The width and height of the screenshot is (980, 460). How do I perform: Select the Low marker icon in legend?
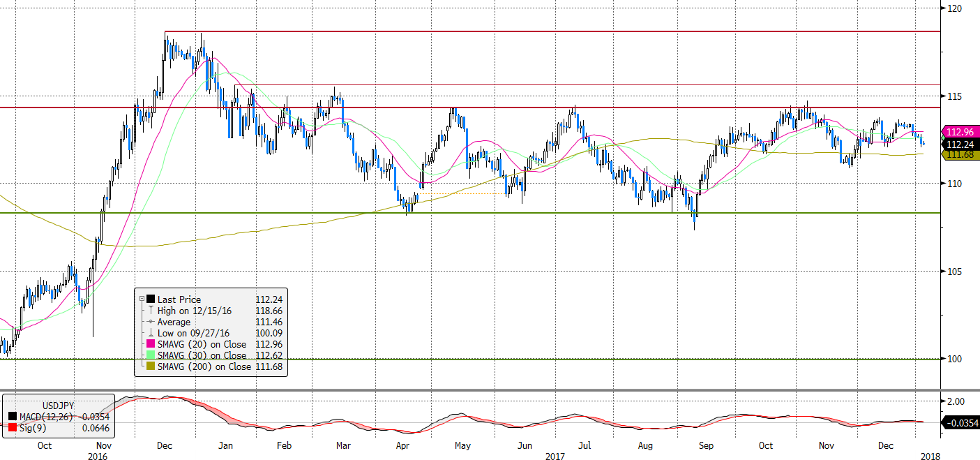[151, 333]
